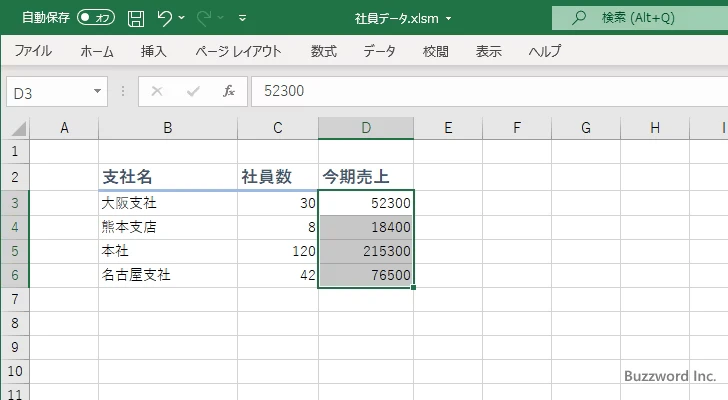Viewport: 728px width, 400px height.
Task: Toggle the 自動保存 AutoSave switch
Action: (96, 18)
